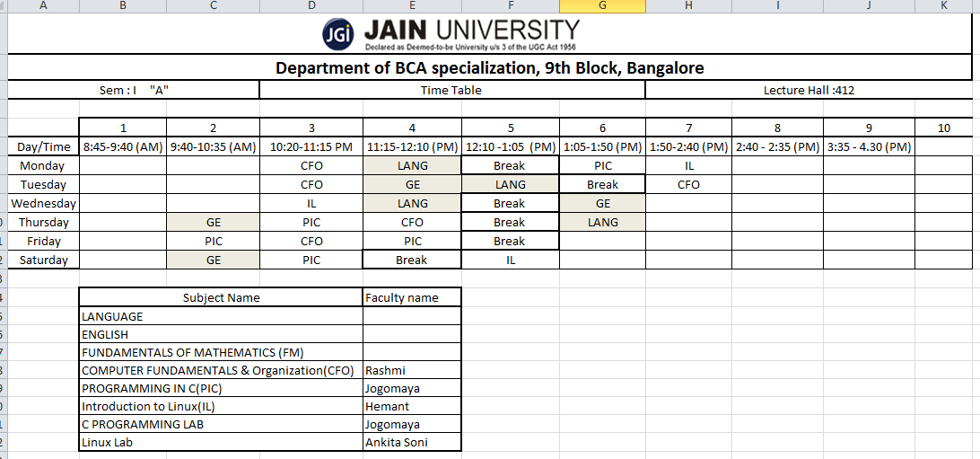Select column header B

tap(123, 5)
